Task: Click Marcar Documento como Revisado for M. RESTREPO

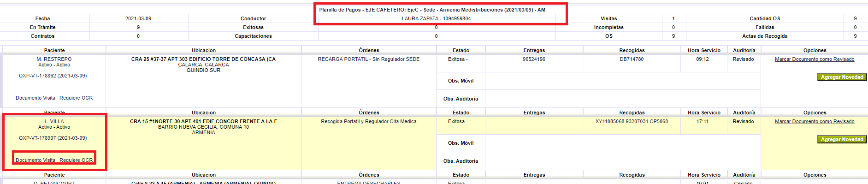Action: point(815,59)
